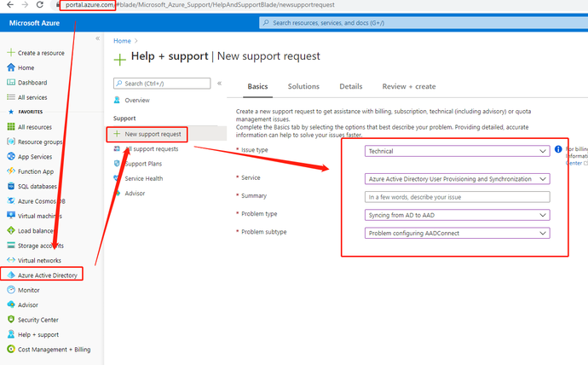Open Service Health in support menu
588x365 pixels.
[144, 178]
